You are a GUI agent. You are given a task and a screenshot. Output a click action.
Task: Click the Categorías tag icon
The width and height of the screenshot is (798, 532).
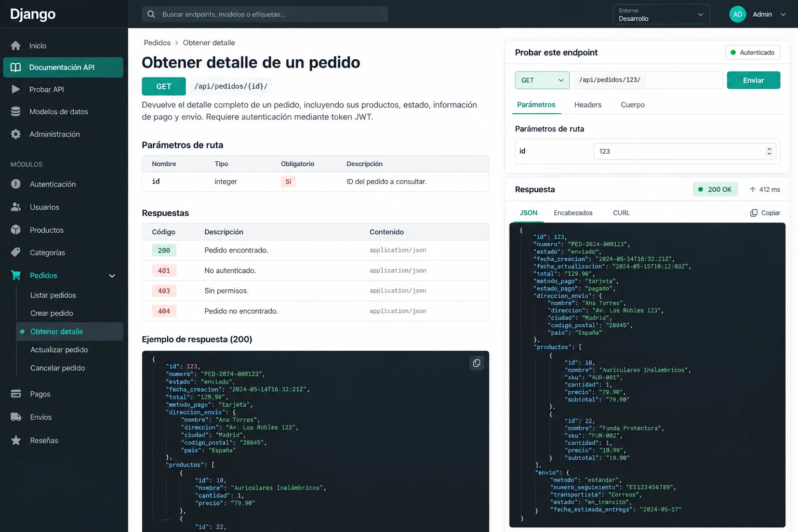tap(16, 252)
